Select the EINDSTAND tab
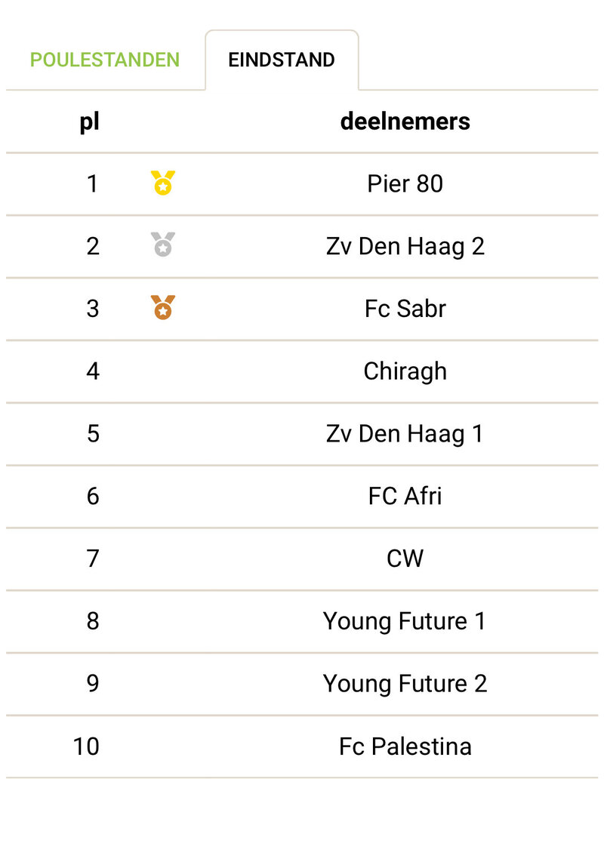Screen dimensions: 604x868 (282, 60)
